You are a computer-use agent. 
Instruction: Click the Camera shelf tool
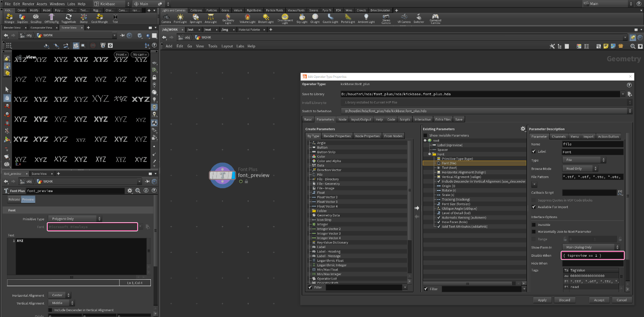point(166,18)
